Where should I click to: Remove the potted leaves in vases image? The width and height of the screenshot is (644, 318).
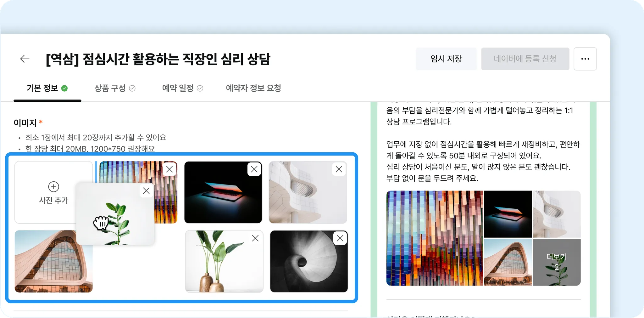click(x=255, y=238)
